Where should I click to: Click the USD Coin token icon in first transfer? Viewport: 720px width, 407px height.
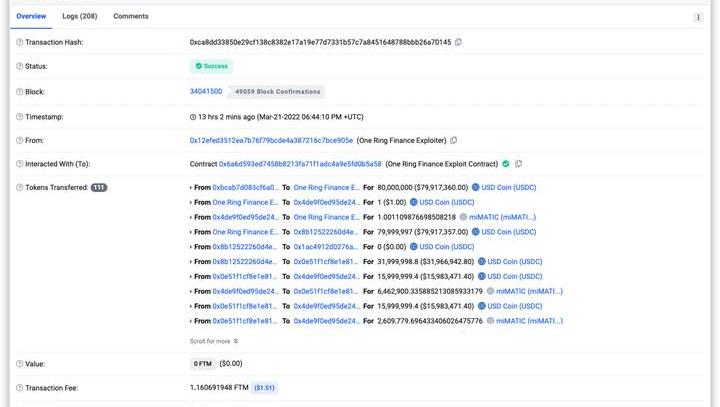[477, 187]
